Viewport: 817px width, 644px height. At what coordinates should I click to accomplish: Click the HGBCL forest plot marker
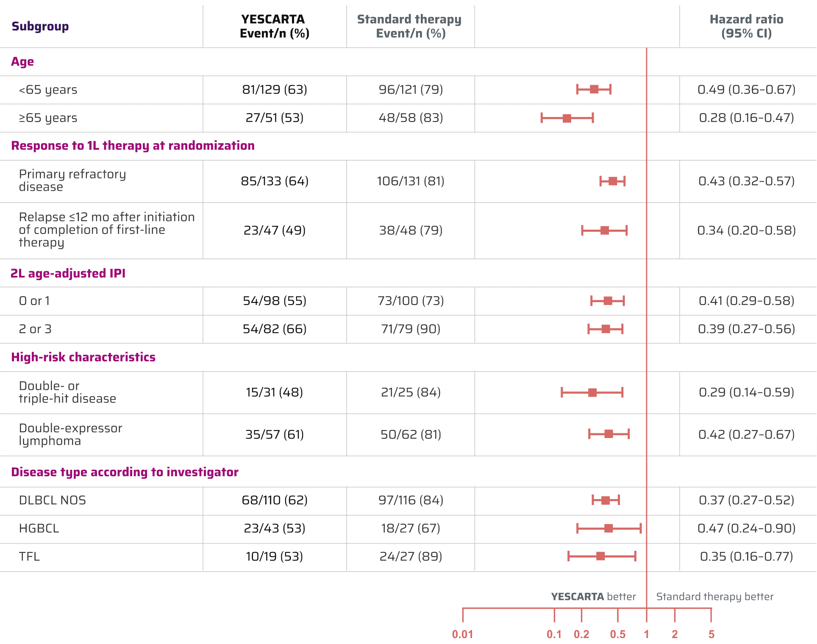coord(609,528)
